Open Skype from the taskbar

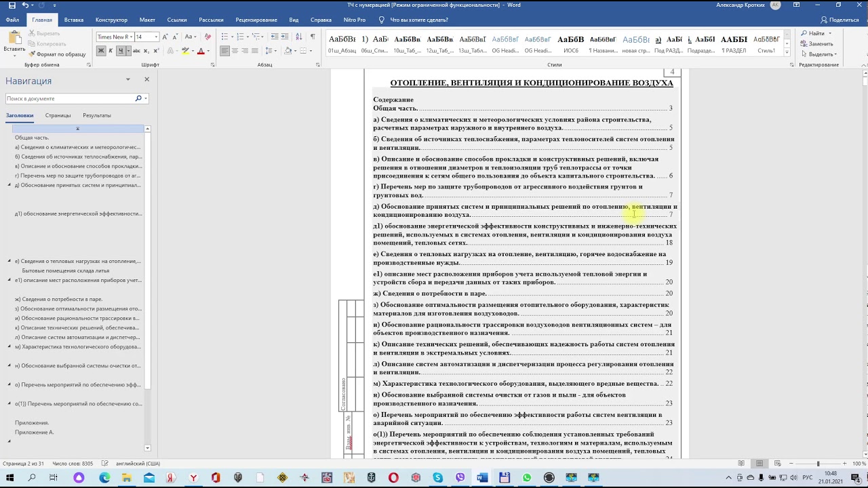(438, 478)
